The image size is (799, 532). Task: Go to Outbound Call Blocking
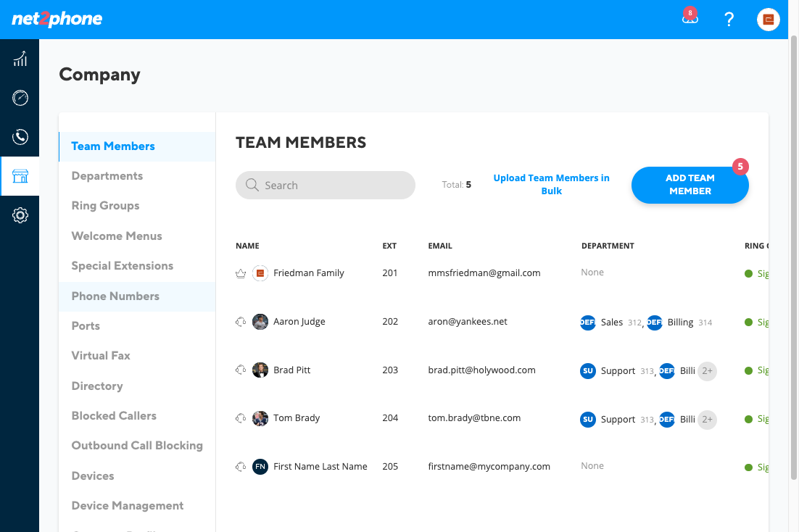(137, 446)
